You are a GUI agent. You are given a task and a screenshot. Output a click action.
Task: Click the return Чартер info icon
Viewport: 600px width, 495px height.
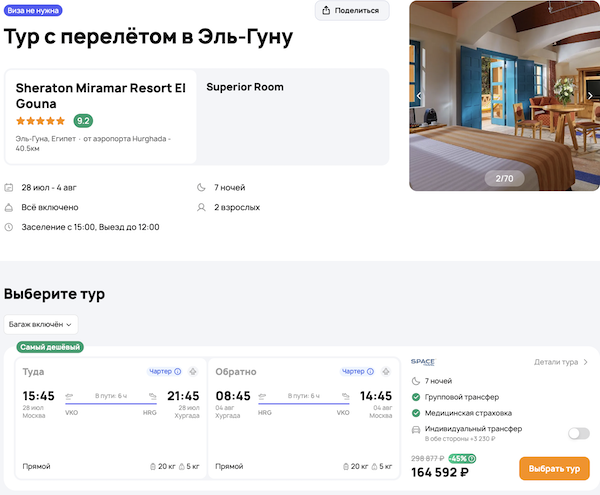pyautogui.click(x=371, y=371)
